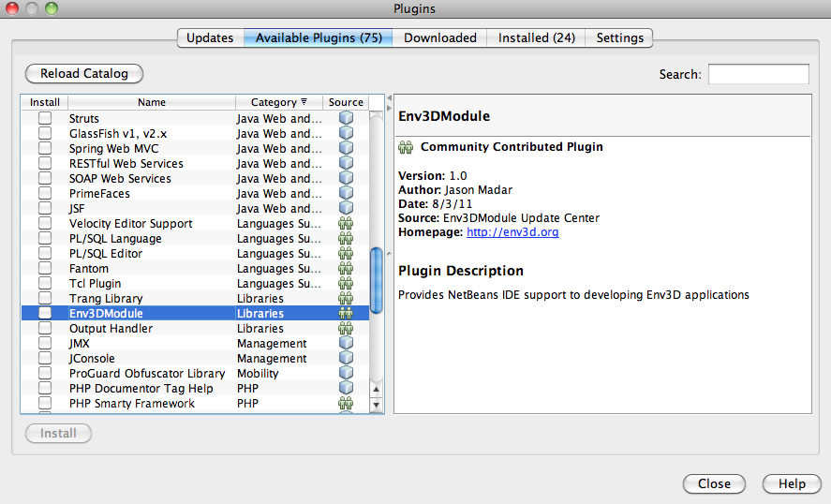The height and width of the screenshot is (504, 831).
Task: Click ProGuard Obfuscator Library source icon
Action: (x=346, y=373)
